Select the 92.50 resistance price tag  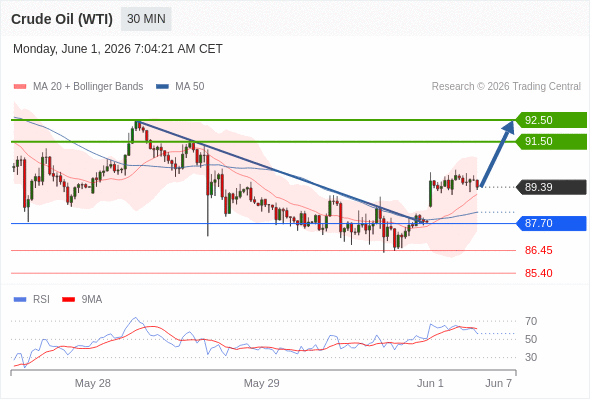[x=551, y=120]
